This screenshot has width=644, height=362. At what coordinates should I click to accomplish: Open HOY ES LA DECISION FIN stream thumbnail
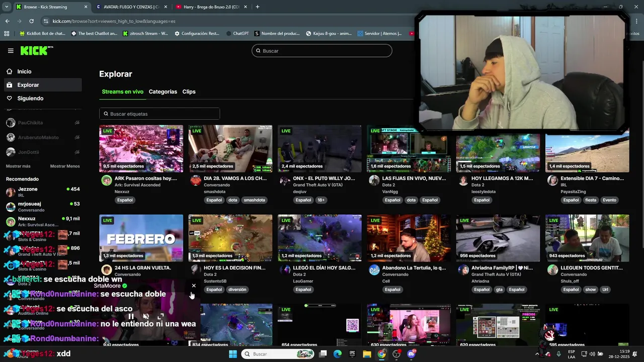(230, 238)
